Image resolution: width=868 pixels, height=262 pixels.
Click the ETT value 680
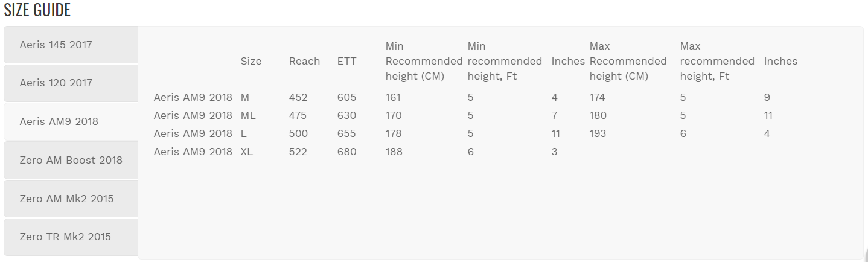coord(346,152)
